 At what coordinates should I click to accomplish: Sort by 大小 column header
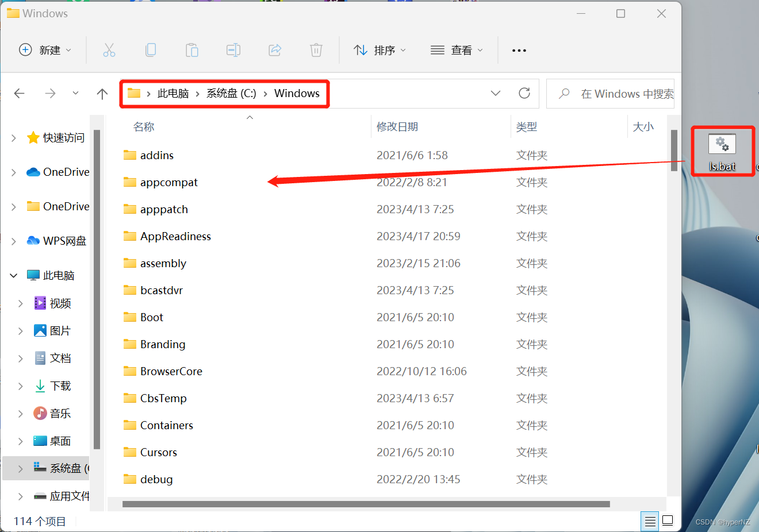[643, 127]
